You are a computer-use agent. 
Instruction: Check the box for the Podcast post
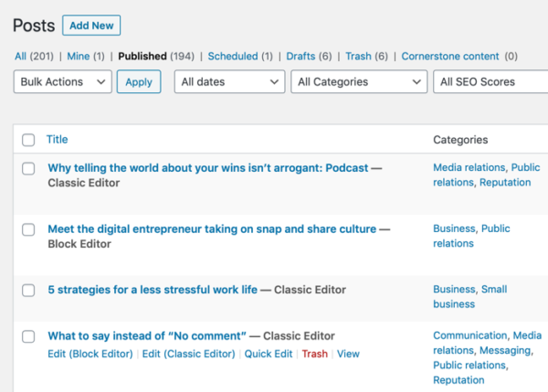point(28,169)
